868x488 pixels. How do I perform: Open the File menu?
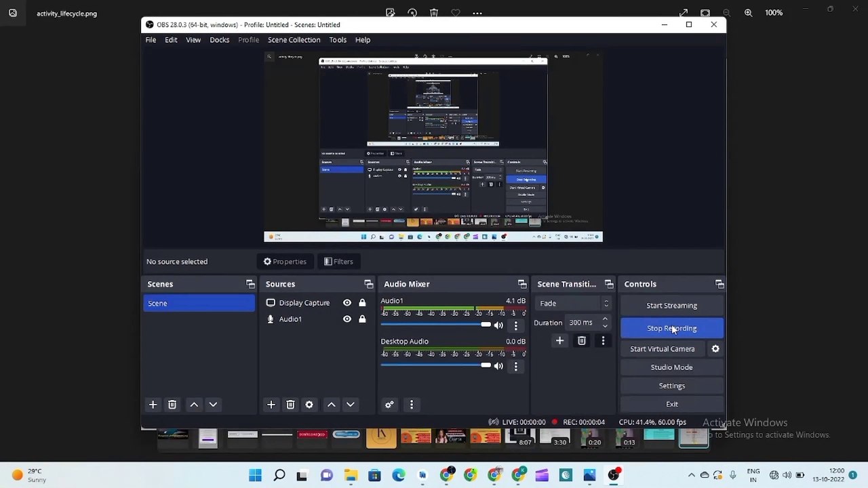pyautogui.click(x=151, y=40)
